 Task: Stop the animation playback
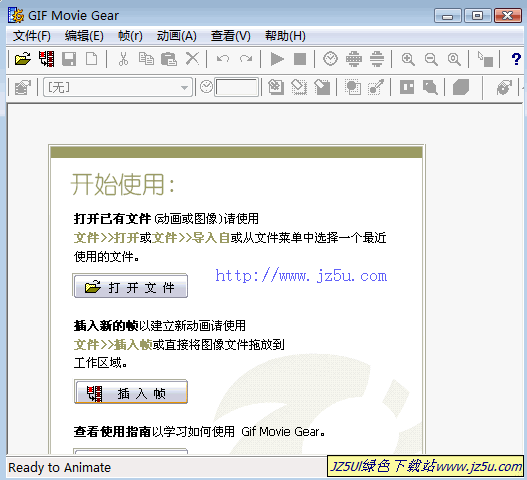point(300,59)
